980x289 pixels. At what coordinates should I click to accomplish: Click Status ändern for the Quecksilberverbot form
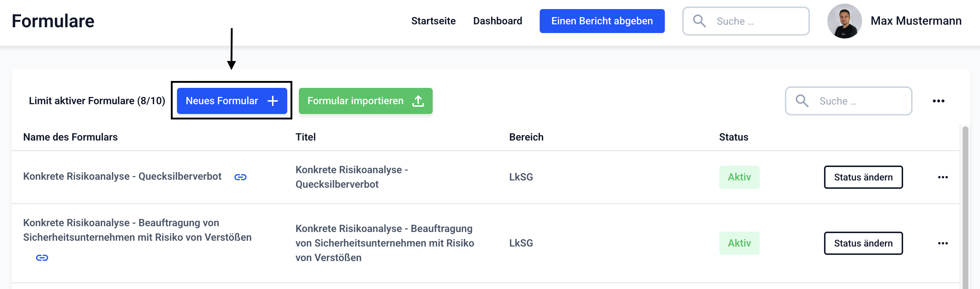coord(863,177)
